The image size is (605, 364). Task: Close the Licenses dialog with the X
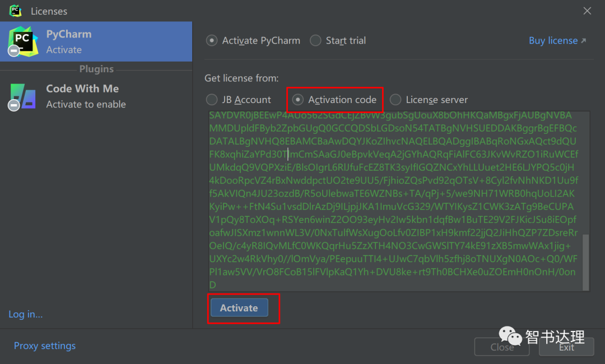click(587, 11)
